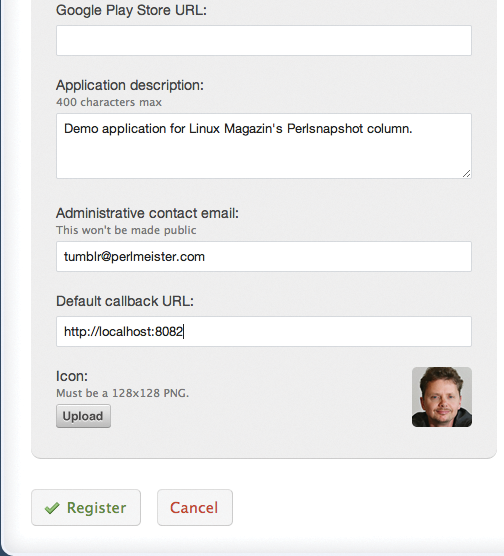Click the Must be a 128x128 PNG note
The width and height of the screenshot is (504, 556).
tap(123, 393)
